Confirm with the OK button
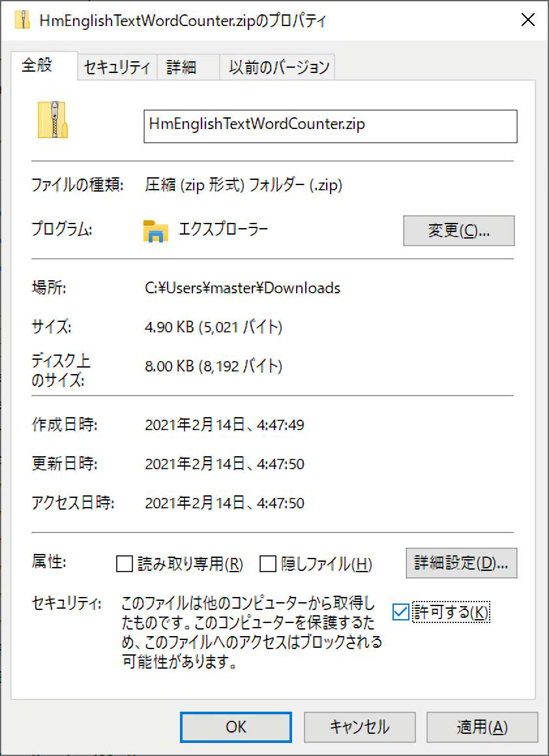The height and width of the screenshot is (756, 549). pos(235,727)
